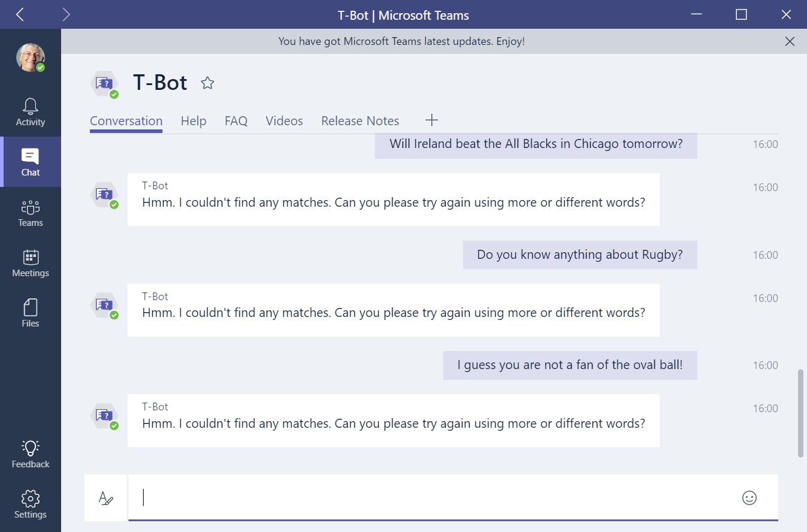Minimize the Microsoft Teams window
Screen dimensions: 807x532
(x=696, y=14)
